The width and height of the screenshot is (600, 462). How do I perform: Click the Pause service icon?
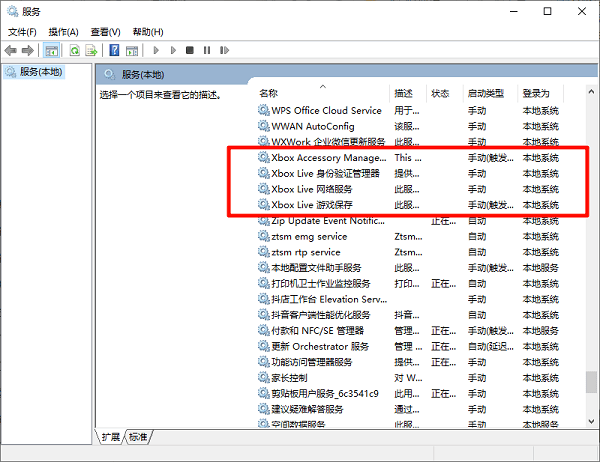pyautogui.click(x=207, y=50)
